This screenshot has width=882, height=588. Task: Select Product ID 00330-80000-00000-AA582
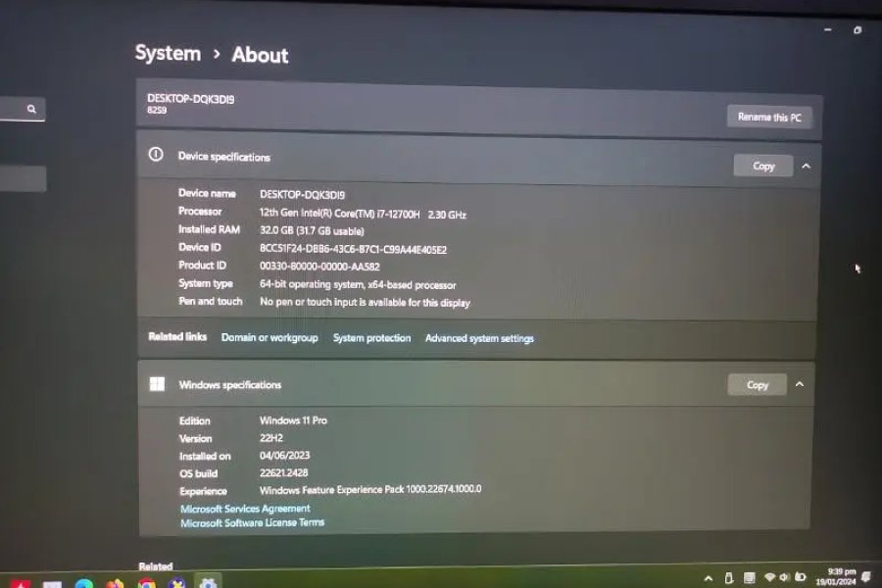tap(319, 267)
